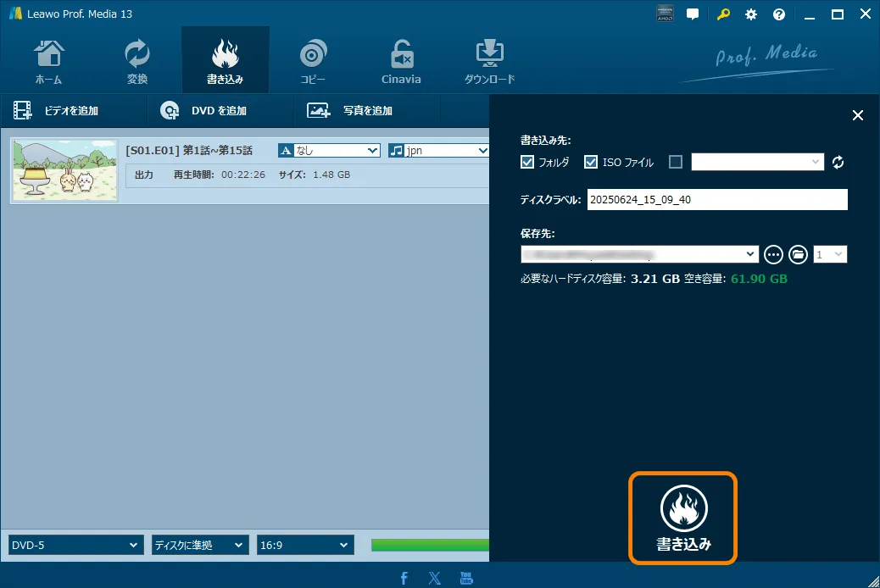Maximize the Leawo Prof. Media window

click(x=838, y=14)
